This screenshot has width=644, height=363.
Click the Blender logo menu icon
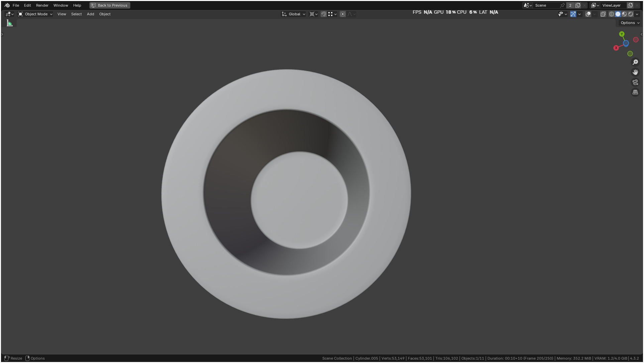pyautogui.click(x=7, y=5)
